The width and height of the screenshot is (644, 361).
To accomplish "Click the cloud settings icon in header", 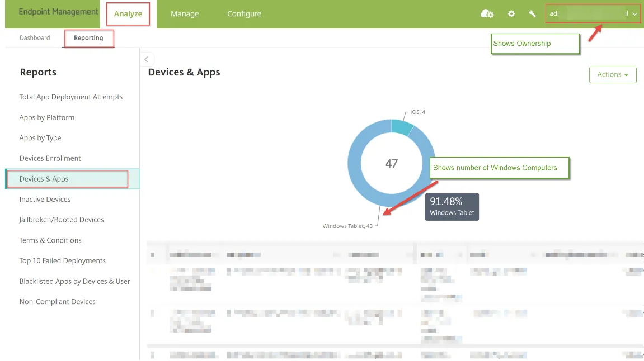I will [487, 14].
